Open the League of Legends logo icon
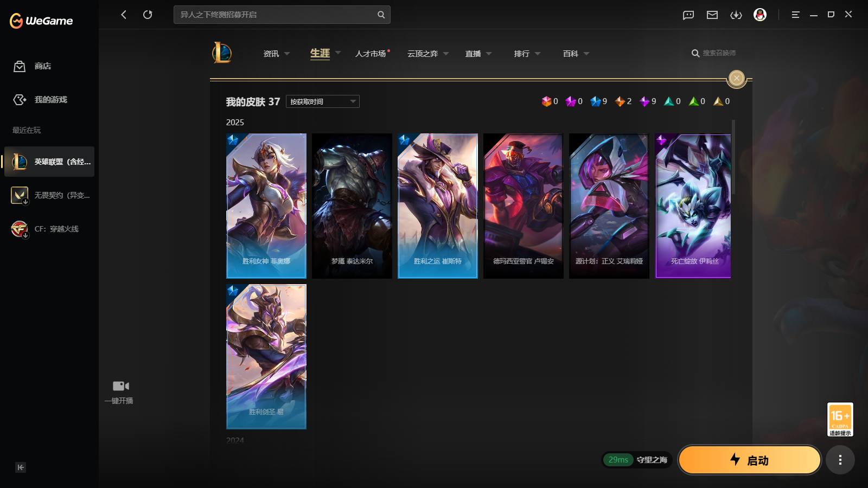This screenshot has height=488, width=868. tap(222, 53)
